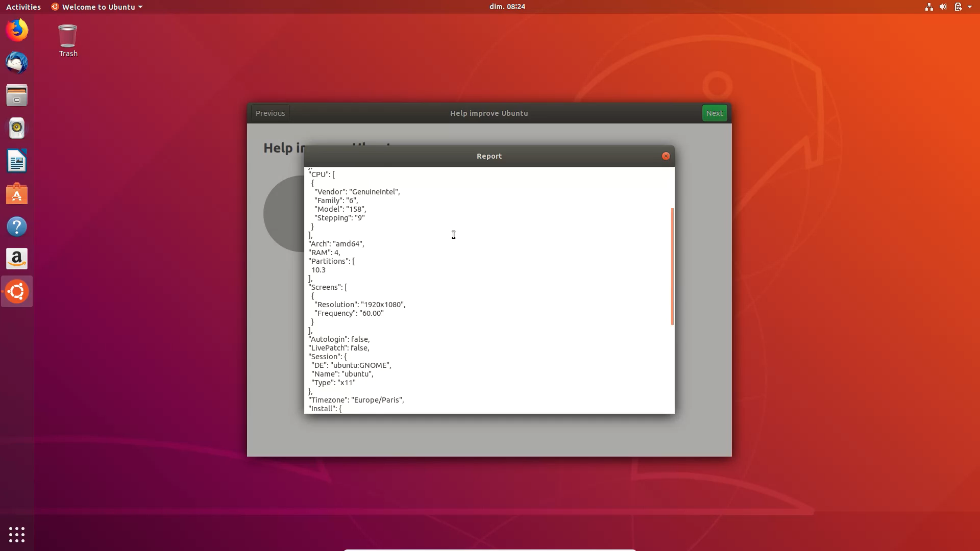The width and height of the screenshot is (980, 551).
Task: Click the Next button in installer
Action: click(x=714, y=112)
